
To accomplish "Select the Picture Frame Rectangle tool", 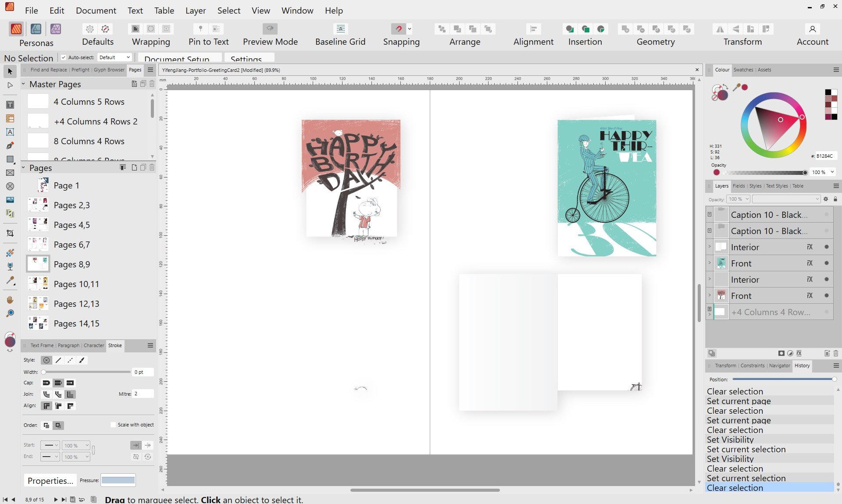I will pyautogui.click(x=10, y=173).
